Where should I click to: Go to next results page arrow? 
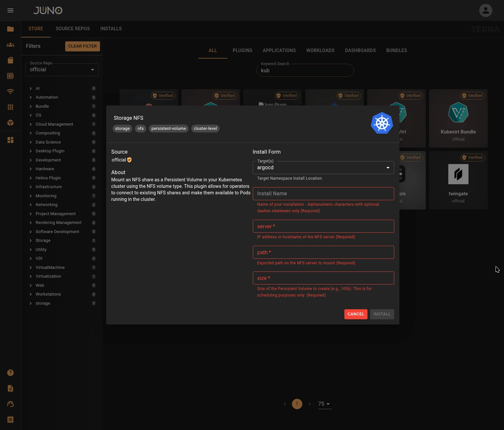[310, 404]
